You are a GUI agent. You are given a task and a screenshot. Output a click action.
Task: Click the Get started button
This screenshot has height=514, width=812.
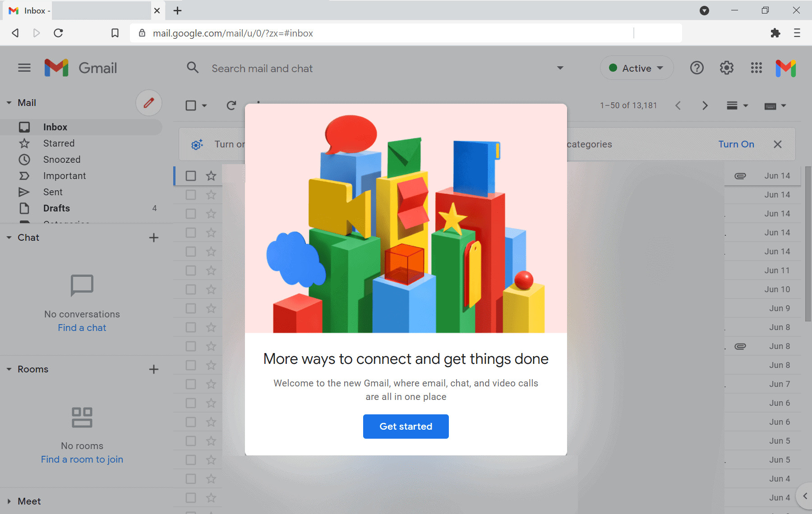tap(406, 427)
